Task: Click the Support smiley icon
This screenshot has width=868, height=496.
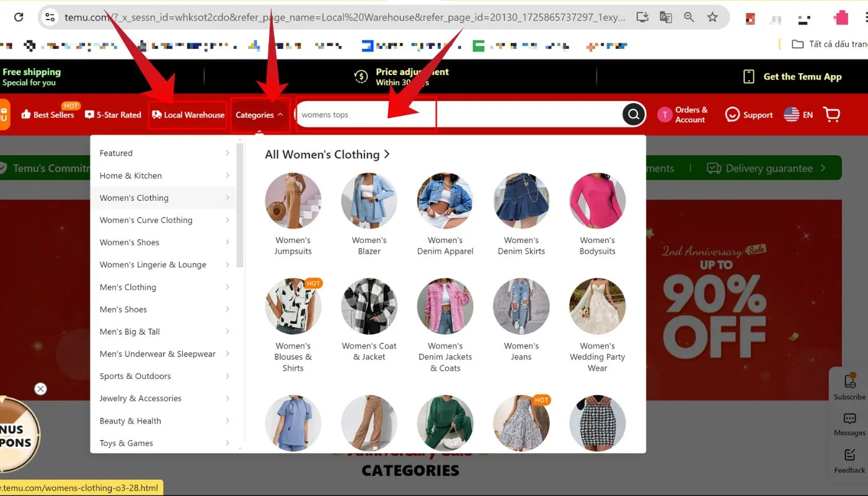Action: click(732, 115)
